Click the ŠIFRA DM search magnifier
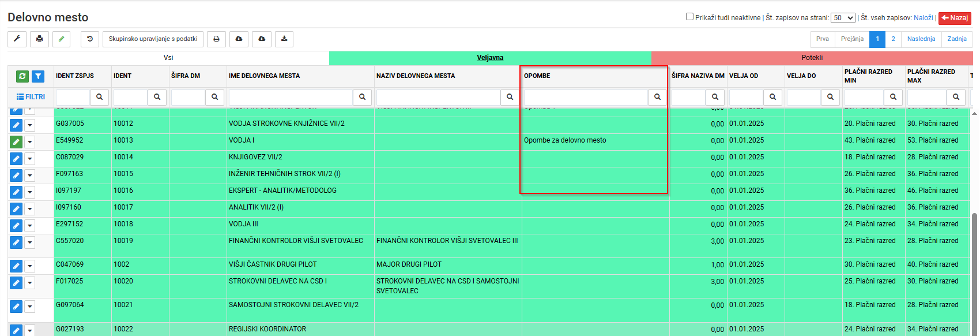This screenshot has height=336, width=980. 215,97
